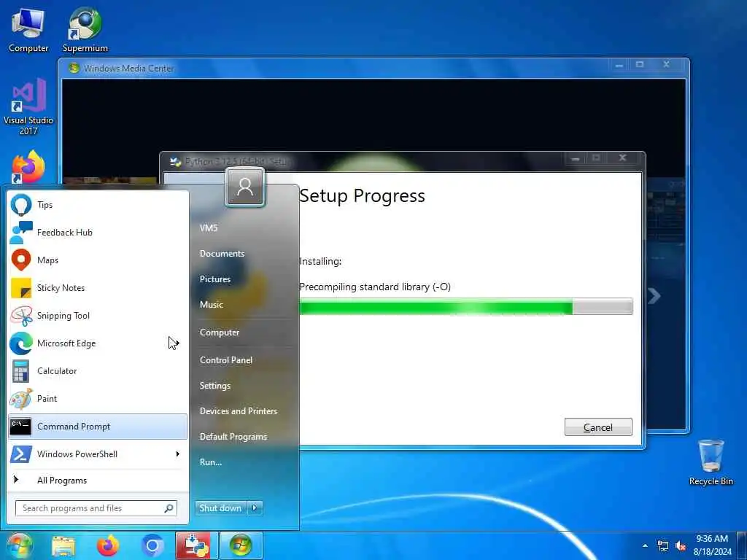Open Pictures from Start menu
This screenshot has width=747, height=560.
point(215,279)
